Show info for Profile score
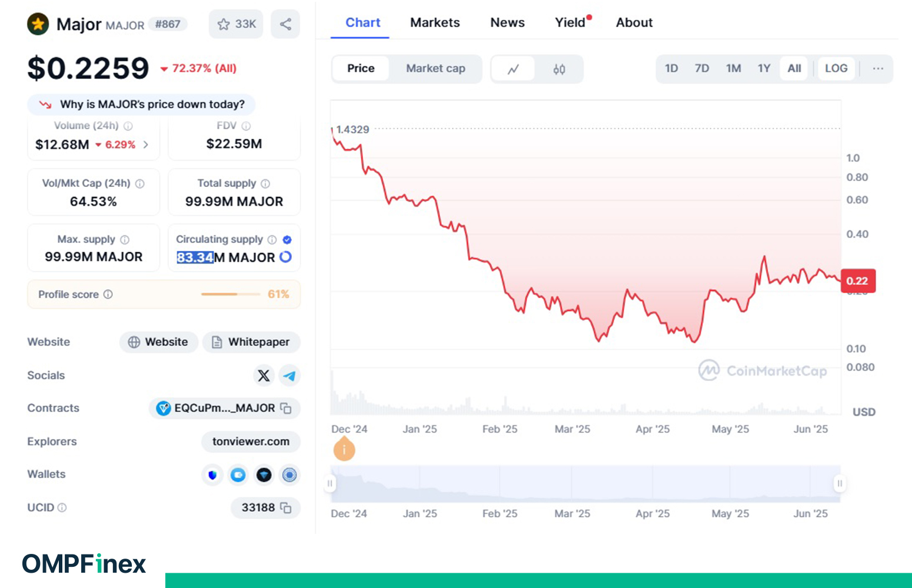 pos(108,294)
